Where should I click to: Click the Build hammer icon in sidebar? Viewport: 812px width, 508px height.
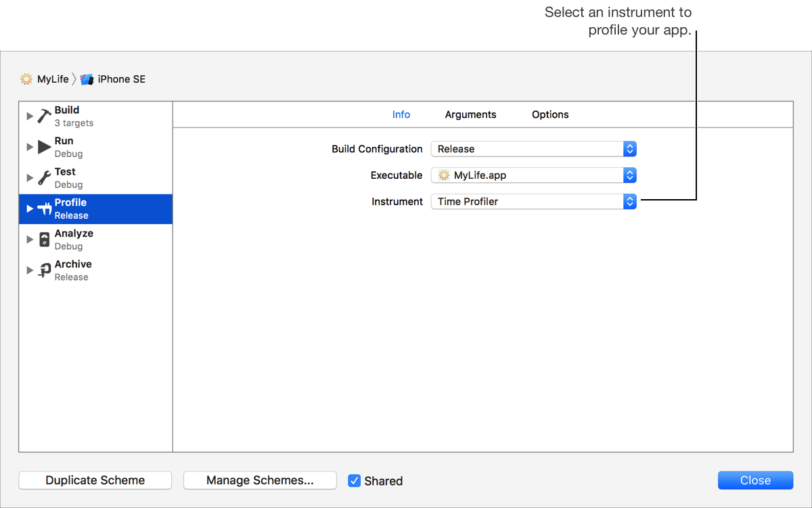point(45,116)
